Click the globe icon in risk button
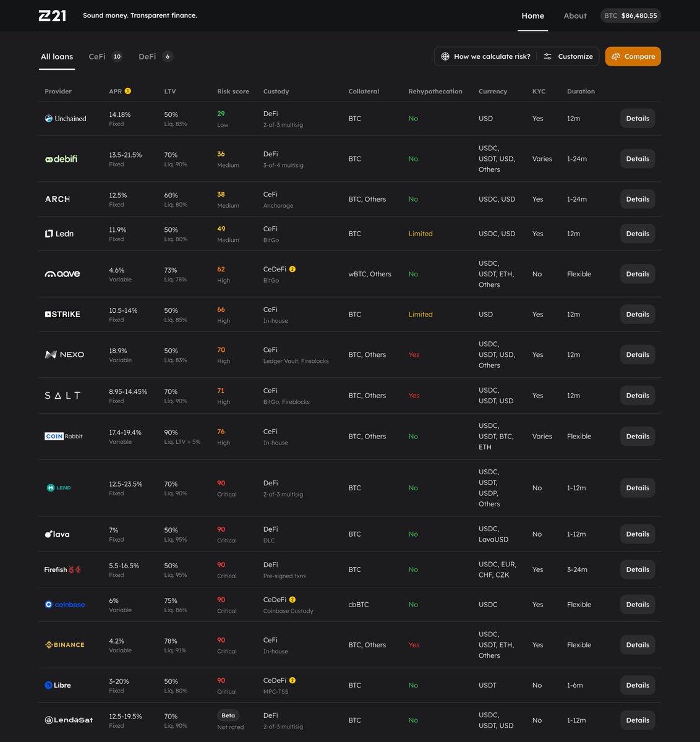The width and height of the screenshot is (700, 742). pyautogui.click(x=445, y=56)
